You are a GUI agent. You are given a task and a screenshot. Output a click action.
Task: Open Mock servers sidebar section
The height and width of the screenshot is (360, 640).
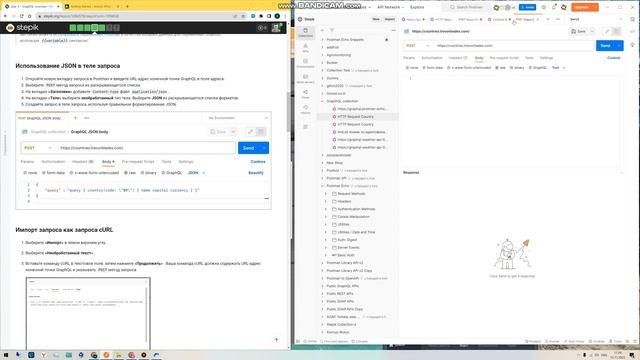(x=305, y=78)
